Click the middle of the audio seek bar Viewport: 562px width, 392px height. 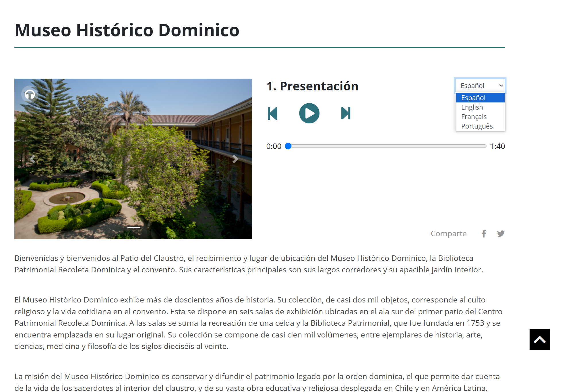click(386, 146)
